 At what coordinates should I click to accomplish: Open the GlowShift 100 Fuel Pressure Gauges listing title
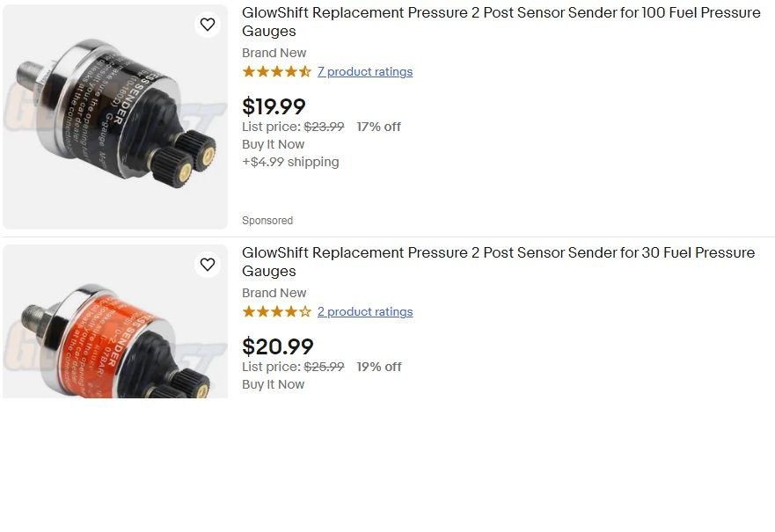tap(501, 22)
